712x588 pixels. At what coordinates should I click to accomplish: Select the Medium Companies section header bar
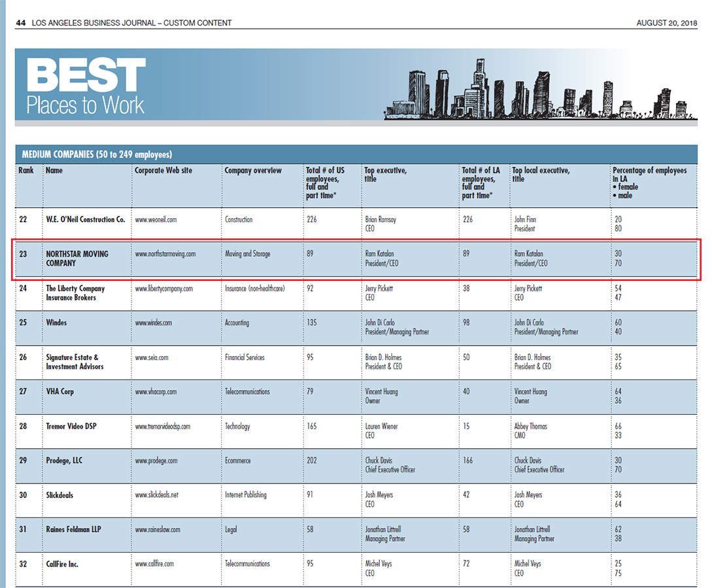(x=356, y=155)
